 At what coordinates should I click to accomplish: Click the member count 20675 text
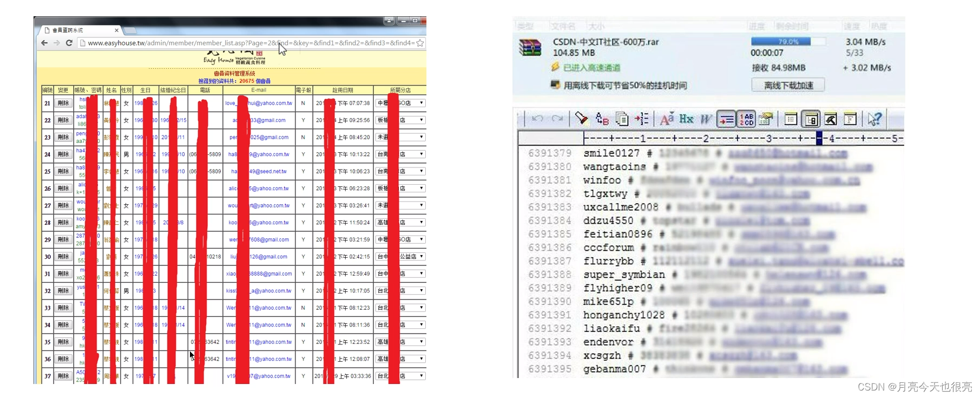tap(247, 81)
